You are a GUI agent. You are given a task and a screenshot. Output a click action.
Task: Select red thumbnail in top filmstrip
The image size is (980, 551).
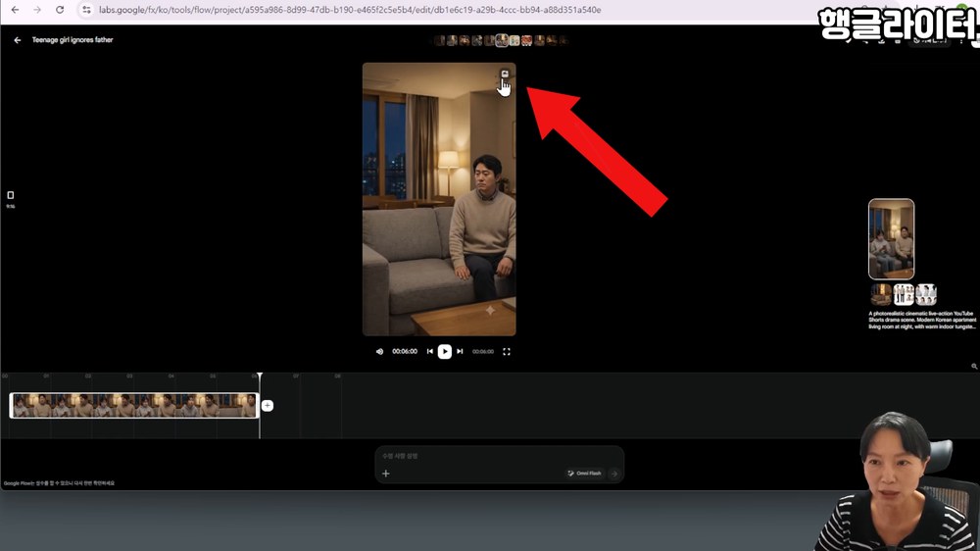click(527, 40)
